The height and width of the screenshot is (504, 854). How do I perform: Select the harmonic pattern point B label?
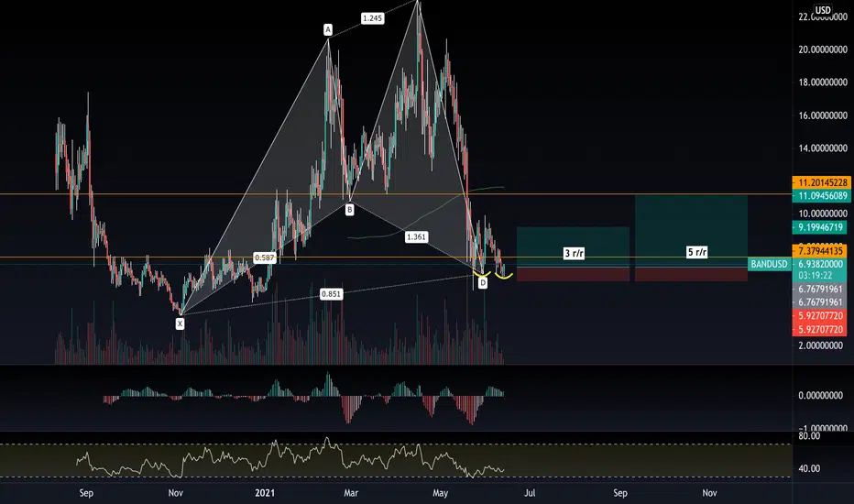[350, 209]
